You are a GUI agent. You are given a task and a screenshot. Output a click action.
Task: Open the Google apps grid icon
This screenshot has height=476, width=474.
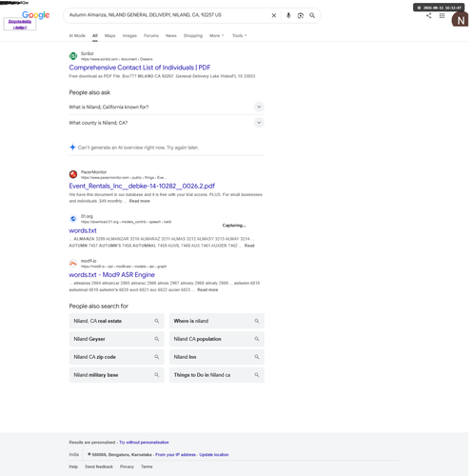pyautogui.click(x=442, y=15)
